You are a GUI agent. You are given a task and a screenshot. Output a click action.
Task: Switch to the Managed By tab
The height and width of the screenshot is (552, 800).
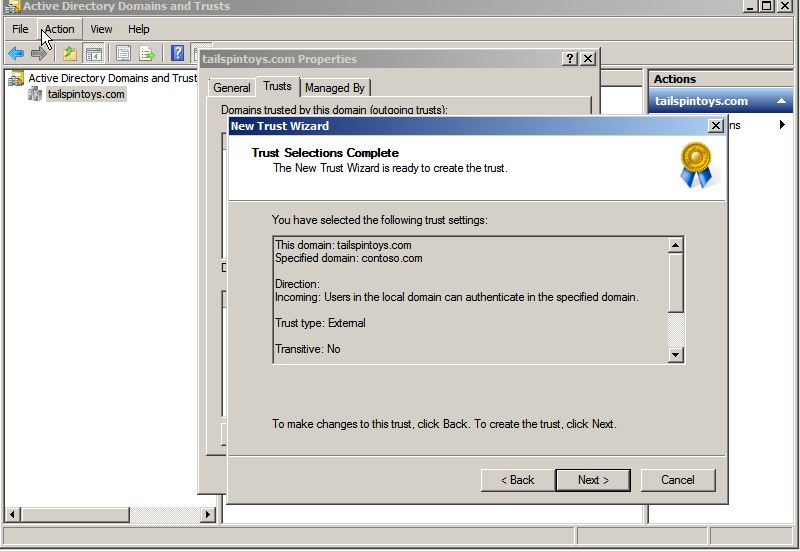[335, 88]
